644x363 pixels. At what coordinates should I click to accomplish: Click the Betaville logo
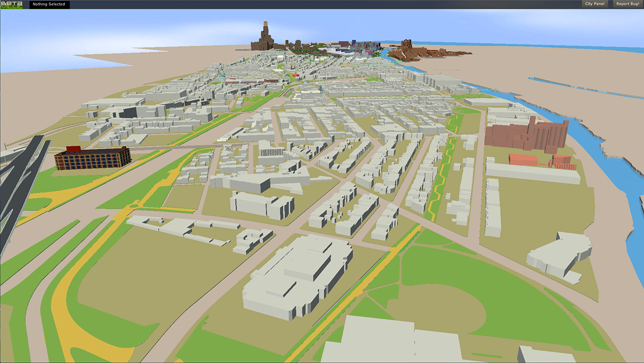11,4
